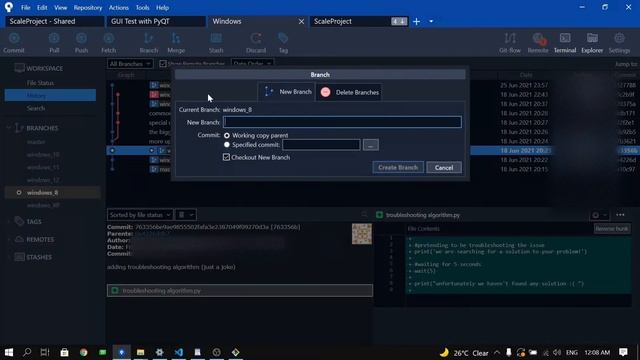
Task: Open Git-flow from the toolbar
Action: point(510,42)
